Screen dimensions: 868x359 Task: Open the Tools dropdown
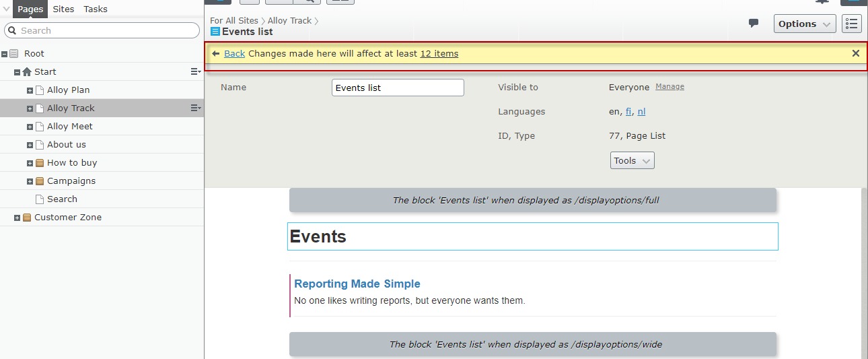[x=632, y=160]
